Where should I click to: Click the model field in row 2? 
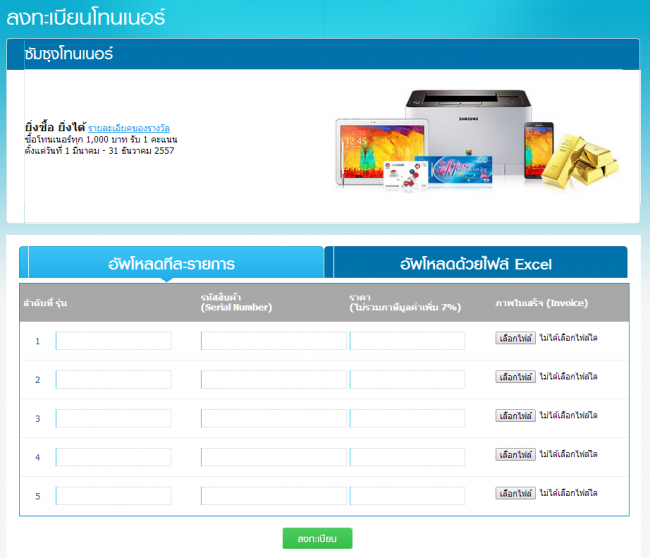click(113, 379)
